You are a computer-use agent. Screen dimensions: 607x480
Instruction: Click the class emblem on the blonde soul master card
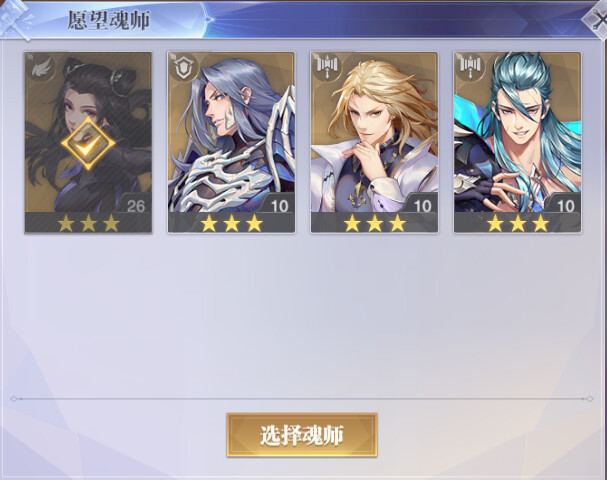pos(326,67)
